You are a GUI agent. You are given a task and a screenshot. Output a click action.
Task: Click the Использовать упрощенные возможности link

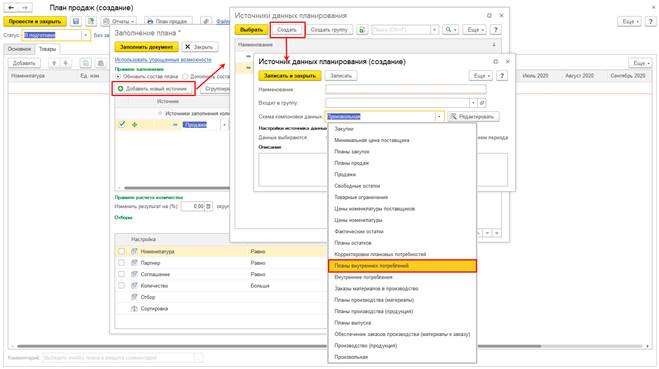pos(163,60)
